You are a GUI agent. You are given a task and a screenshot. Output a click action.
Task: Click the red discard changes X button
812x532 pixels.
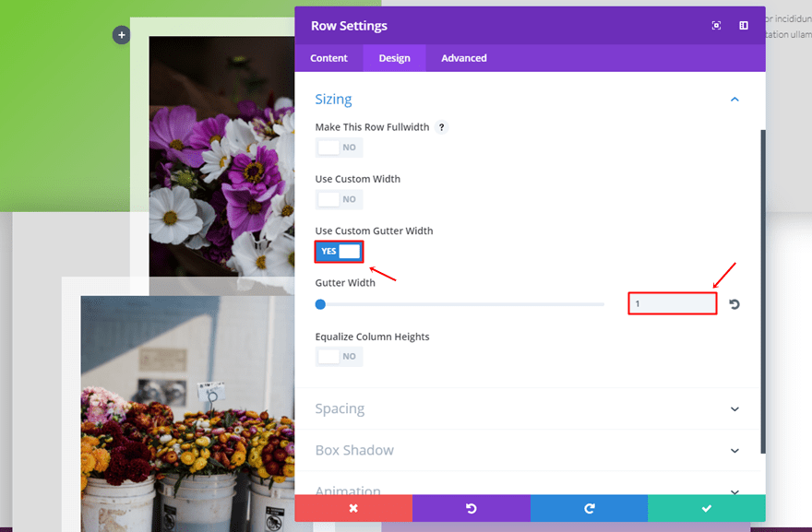point(352,508)
